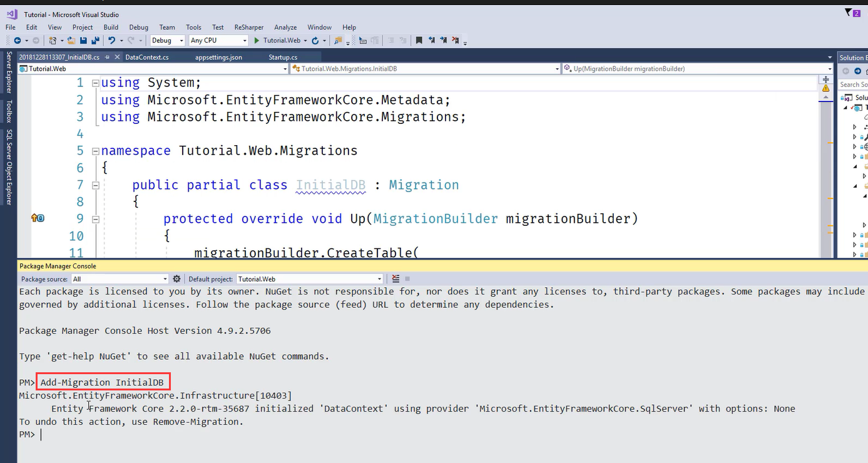Open the Tutorial.Web project navigation dropdown
Screen dimensions: 868x463
click(x=154, y=69)
